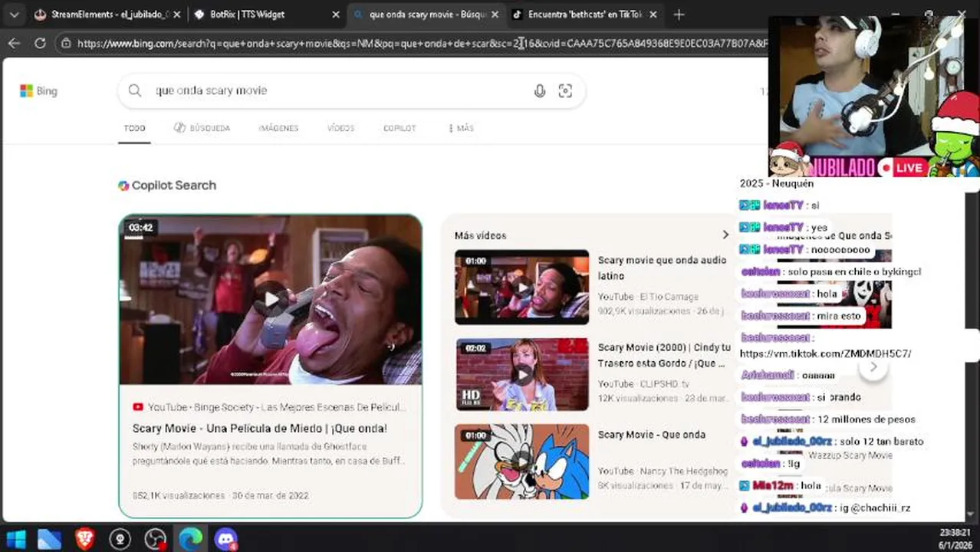Close the BotRix TTS Widget tab
The width and height of the screenshot is (980, 552).
pyautogui.click(x=335, y=15)
